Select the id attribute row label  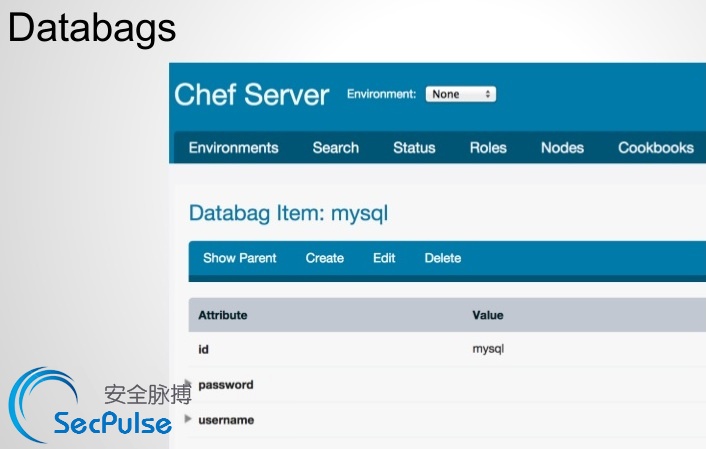pyautogui.click(x=203, y=350)
